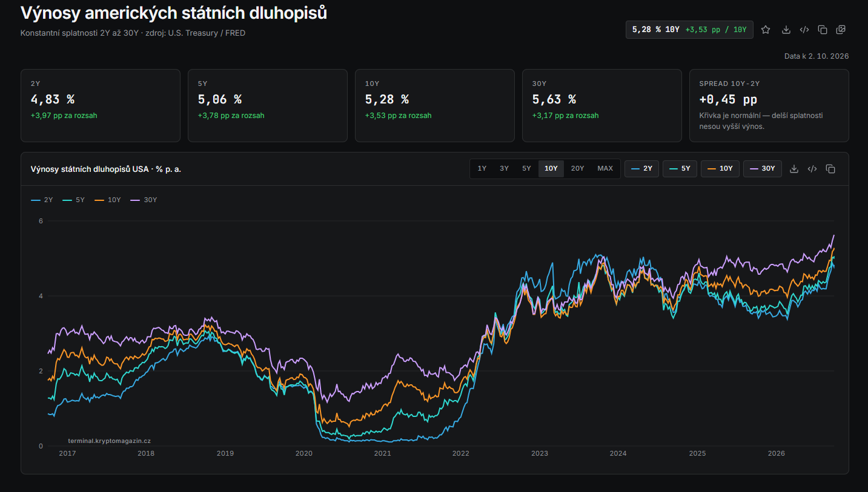Click the subtitle with source U.S. Treasury / FRED
Viewport: 868px width, 492px height.
click(x=133, y=33)
